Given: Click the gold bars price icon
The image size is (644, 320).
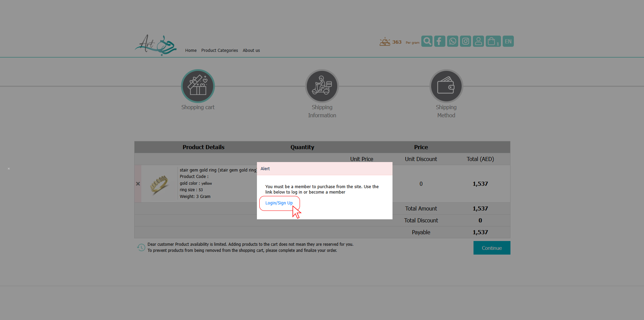Looking at the screenshot, I should pyautogui.click(x=385, y=42).
